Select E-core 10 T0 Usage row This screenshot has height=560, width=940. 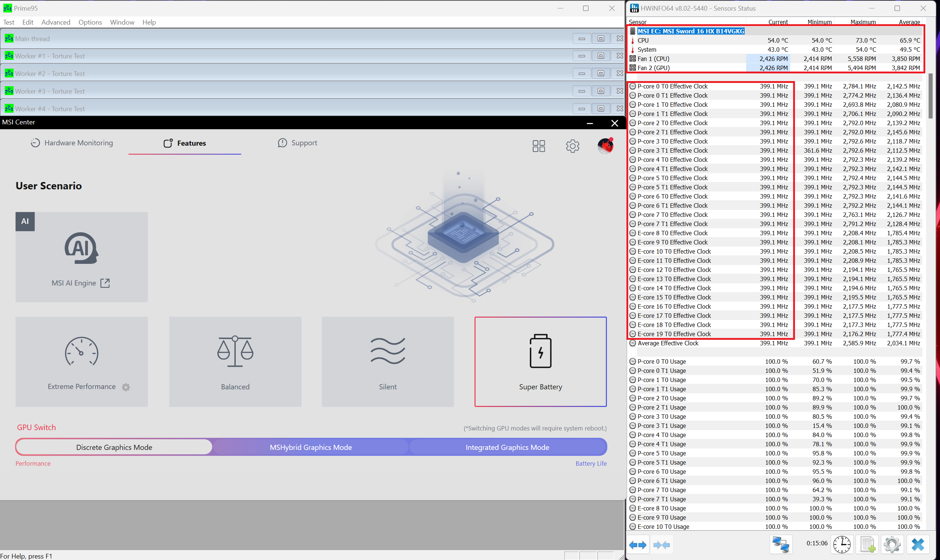click(775, 526)
